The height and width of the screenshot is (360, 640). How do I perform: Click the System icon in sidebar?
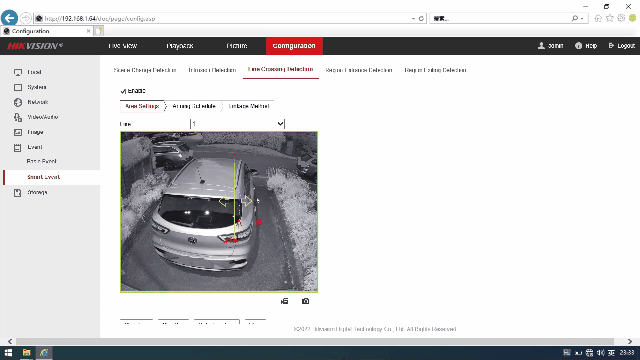(x=18, y=87)
